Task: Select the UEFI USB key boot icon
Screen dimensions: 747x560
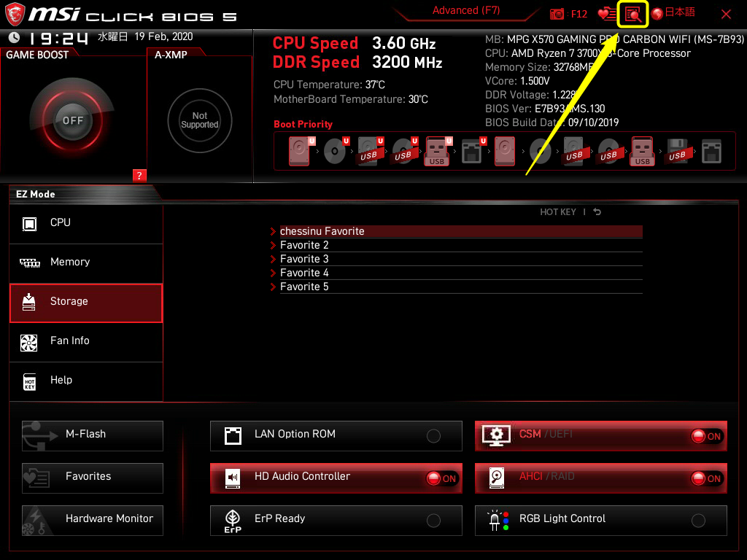Action: tap(438, 152)
